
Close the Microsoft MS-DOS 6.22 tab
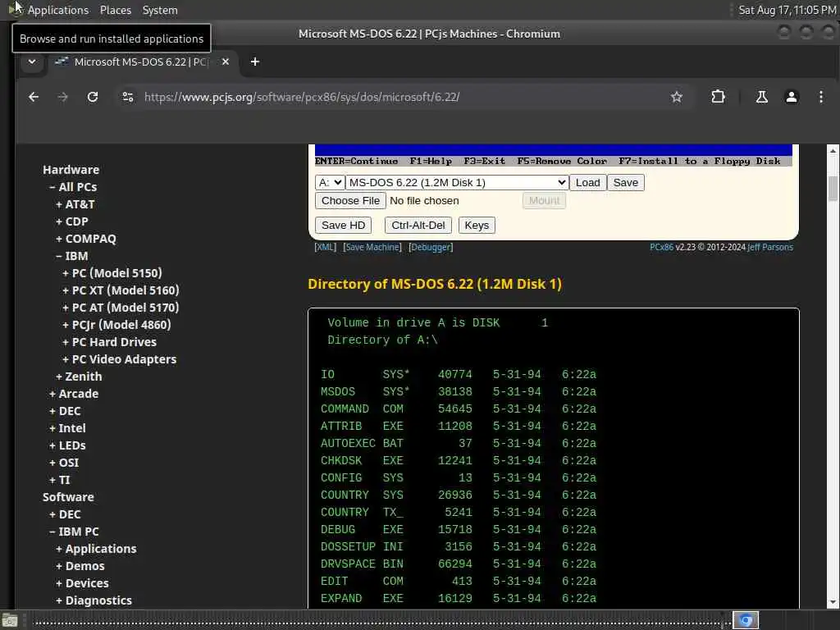[x=226, y=62]
